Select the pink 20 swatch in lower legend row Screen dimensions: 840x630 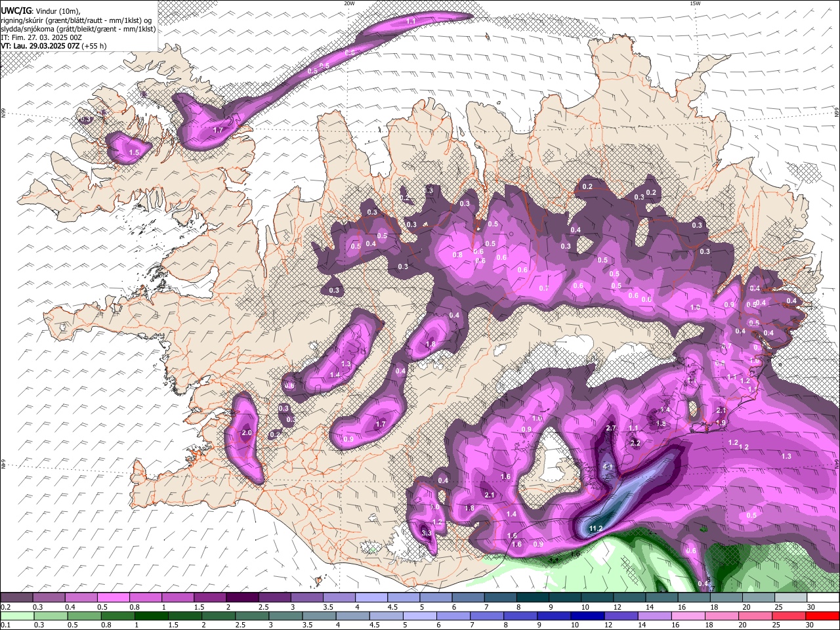(x=755, y=616)
